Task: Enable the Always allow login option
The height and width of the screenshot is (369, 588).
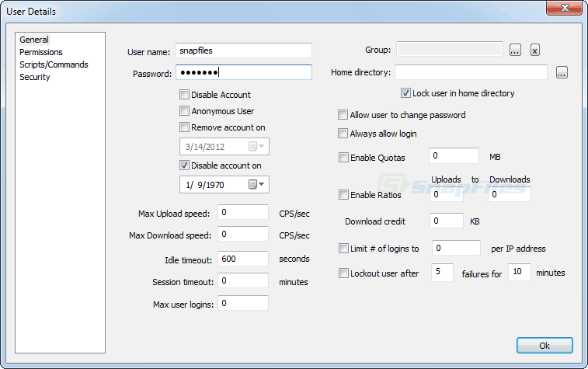Action: coord(343,134)
